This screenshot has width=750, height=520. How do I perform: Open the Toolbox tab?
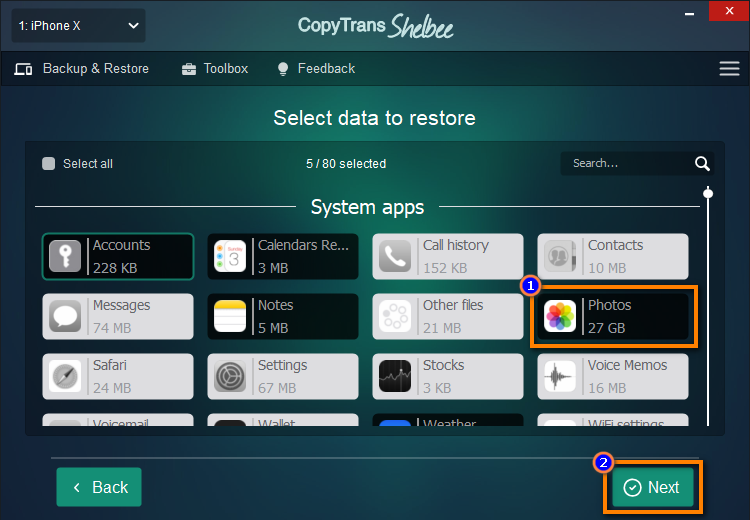tap(215, 69)
